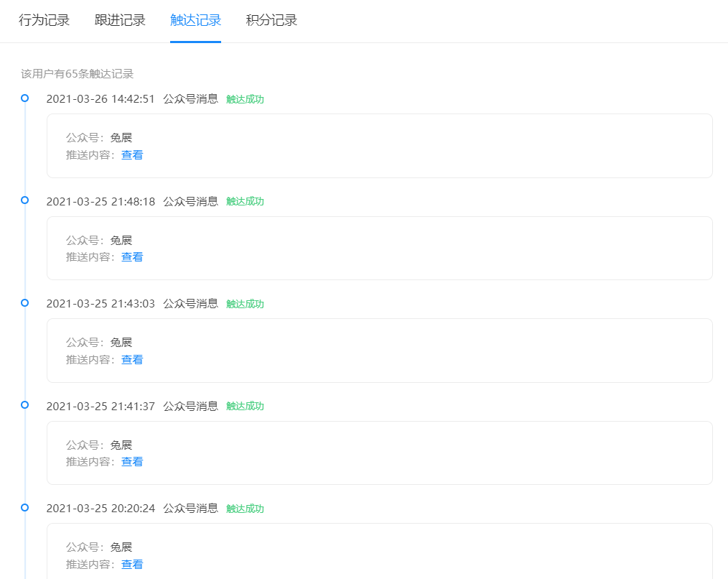Click 兔展 account name in 21:48:18 card

click(121, 241)
